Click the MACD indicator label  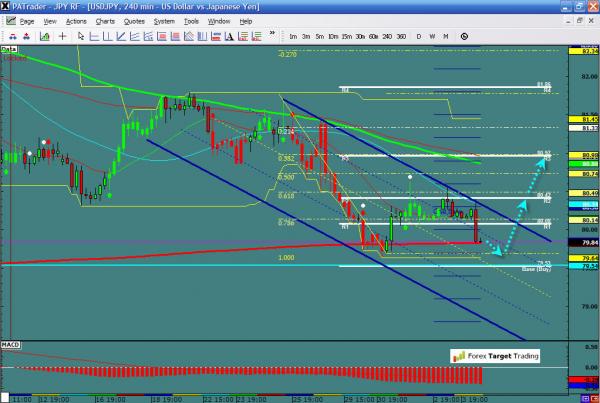tap(10, 343)
